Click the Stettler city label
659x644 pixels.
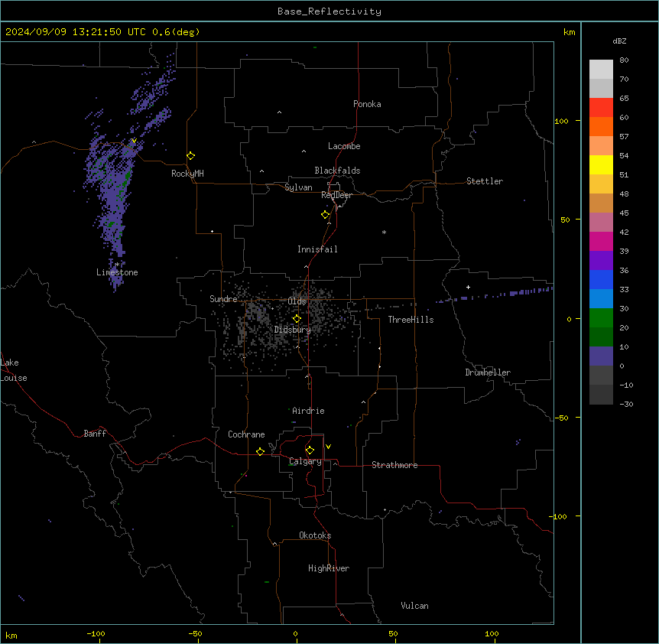point(484,181)
